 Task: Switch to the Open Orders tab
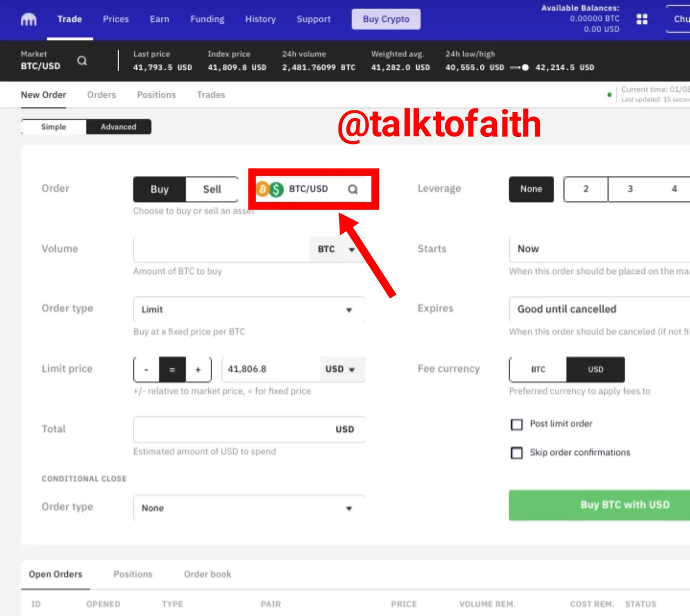56,575
